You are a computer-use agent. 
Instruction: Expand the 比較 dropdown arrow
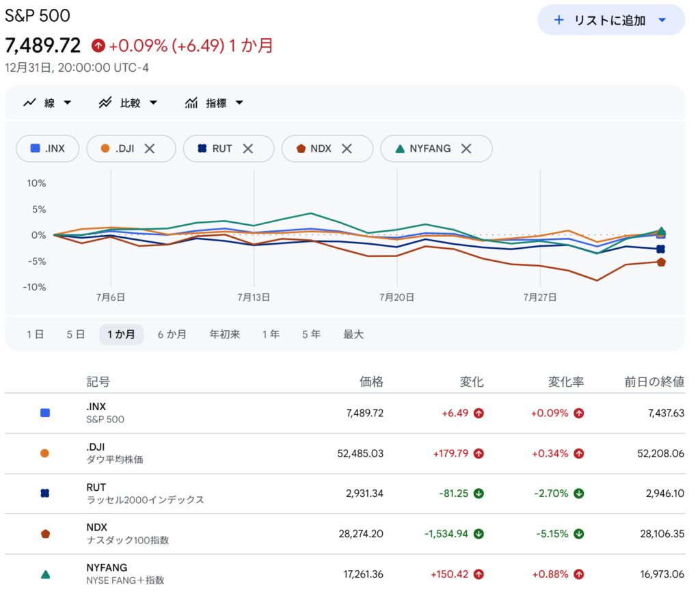[154, 103]
